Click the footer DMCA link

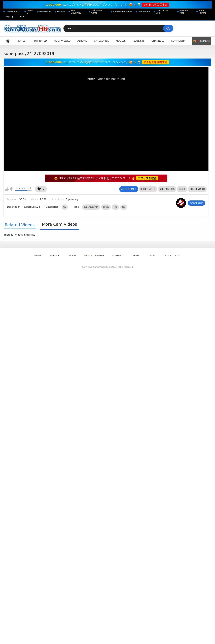(x=151, y=255)
